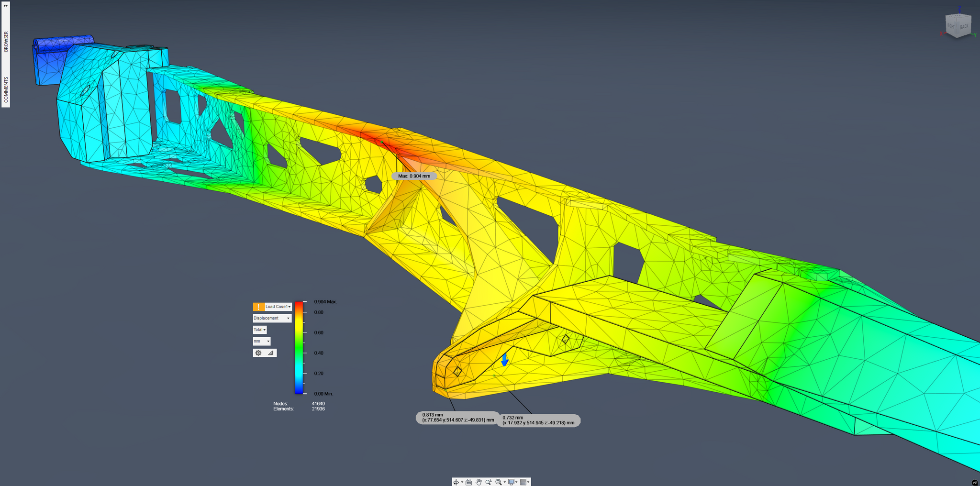Open the COMMENTS side tab

6,89
